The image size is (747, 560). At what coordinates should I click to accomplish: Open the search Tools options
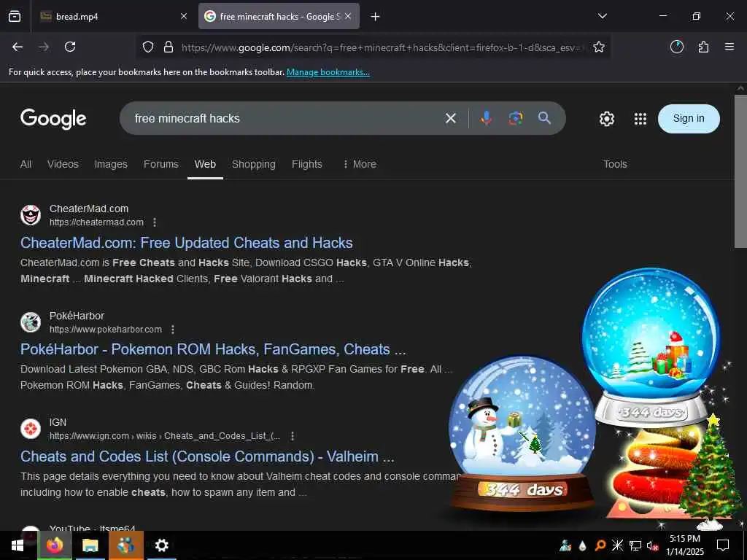coord(615,164)
